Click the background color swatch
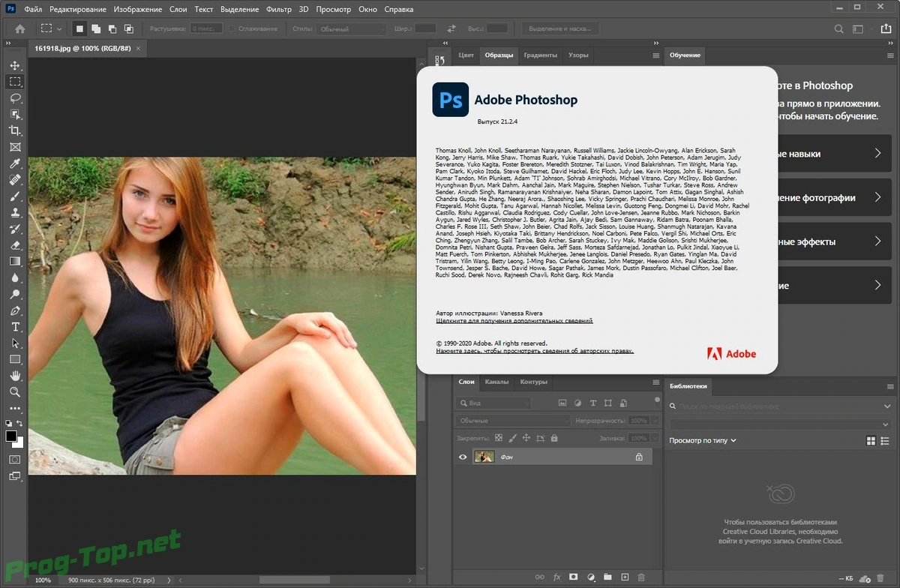The width and height of the screenshot is (900, 588). 19,443
